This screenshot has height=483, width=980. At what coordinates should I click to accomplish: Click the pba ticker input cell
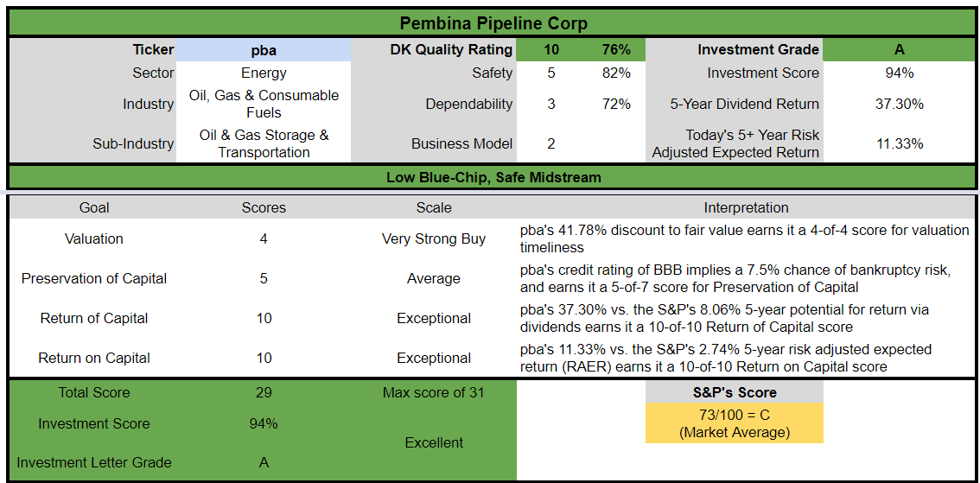coord(263,49)
